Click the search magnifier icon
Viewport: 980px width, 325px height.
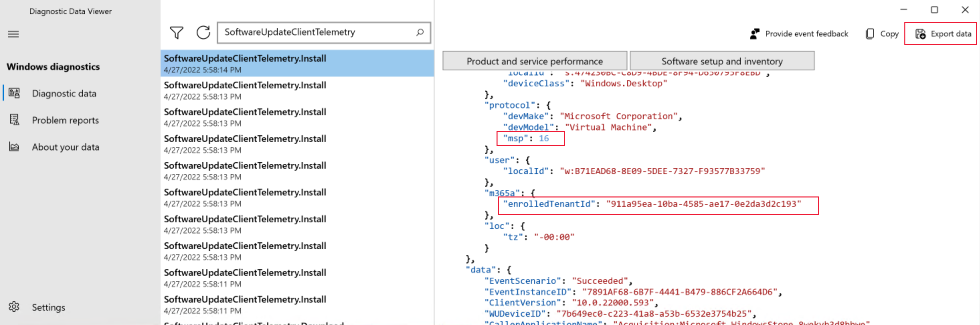click(x=420, y=33)
